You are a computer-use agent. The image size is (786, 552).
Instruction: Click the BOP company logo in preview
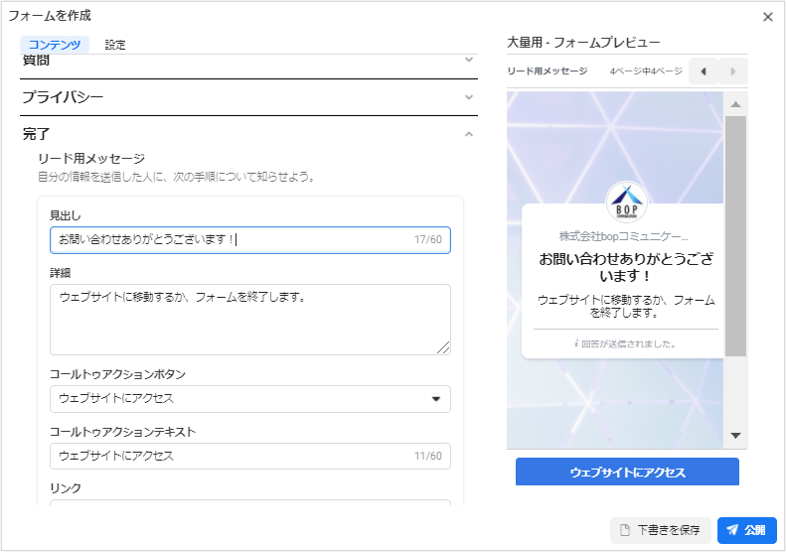coord(627,201)
